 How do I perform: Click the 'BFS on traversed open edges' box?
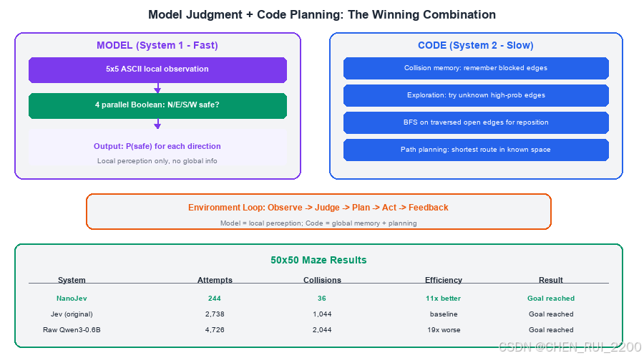pos(476,122)
